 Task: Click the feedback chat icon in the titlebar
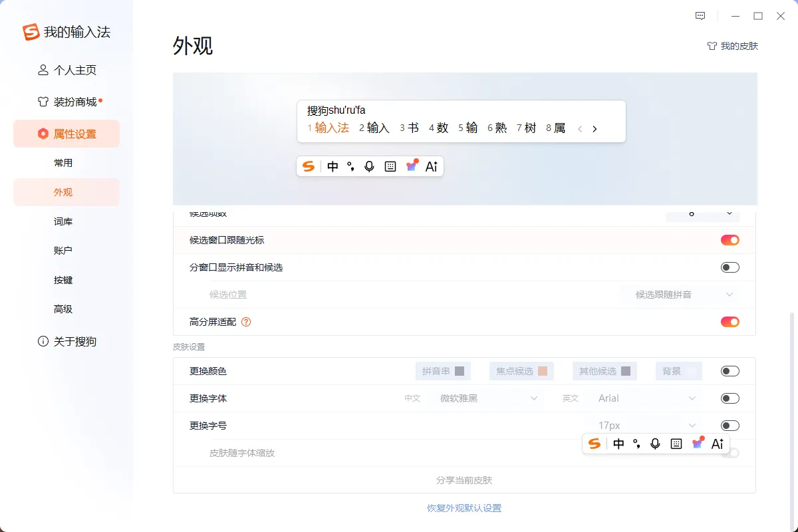pos(700,15)
